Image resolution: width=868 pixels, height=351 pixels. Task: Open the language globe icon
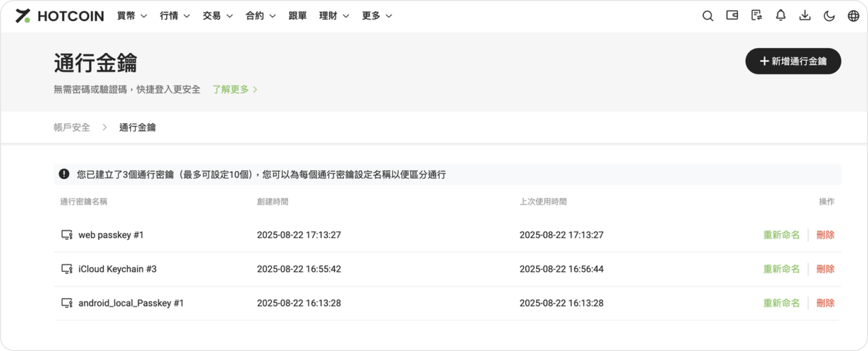tap(853, 16)
